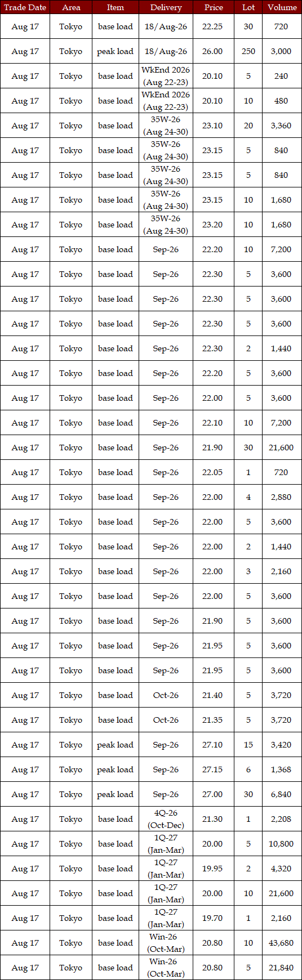Select the Lot column header
302x980 pixels.
(248, 7)
